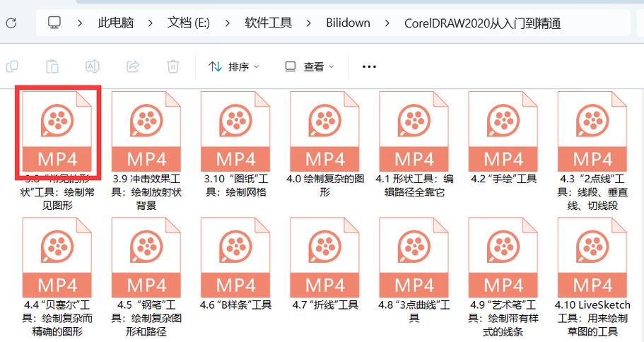Image resolution: width=644 pixels, height=342 pixels.
Task: Select the MP4 icon for 3.10 图纸工具
Action: click(x=235, y=131)
